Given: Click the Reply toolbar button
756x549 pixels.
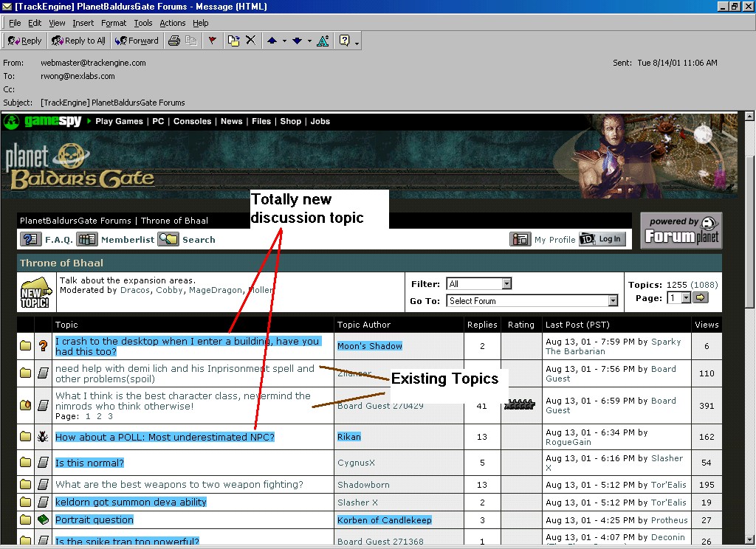Looking at the screenshot, I should click(x=24, y=41).
